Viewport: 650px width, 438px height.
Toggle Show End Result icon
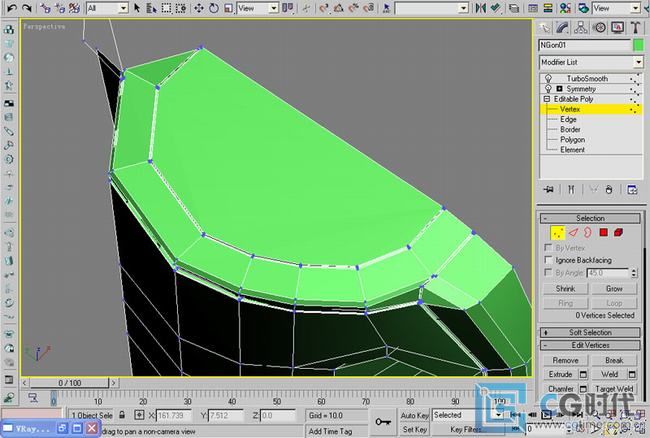[x=571, y=190]
